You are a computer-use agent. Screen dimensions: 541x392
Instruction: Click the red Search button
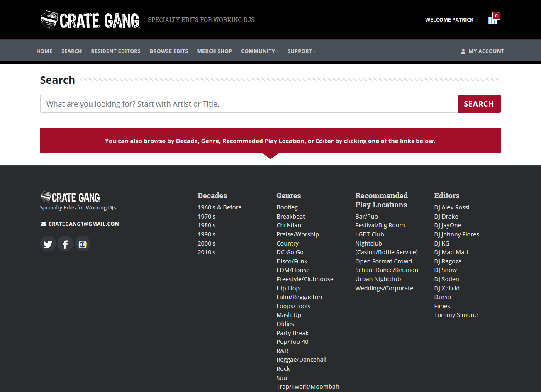click(x=479, y=104)
